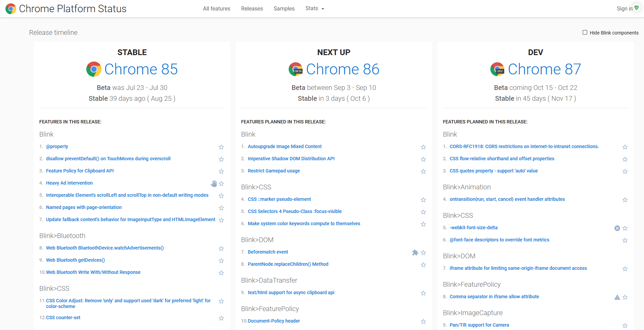The height and width of the screenshot is (330, 644).
Task: Open the Chrome 86 release link
Action: pos(342,69)
